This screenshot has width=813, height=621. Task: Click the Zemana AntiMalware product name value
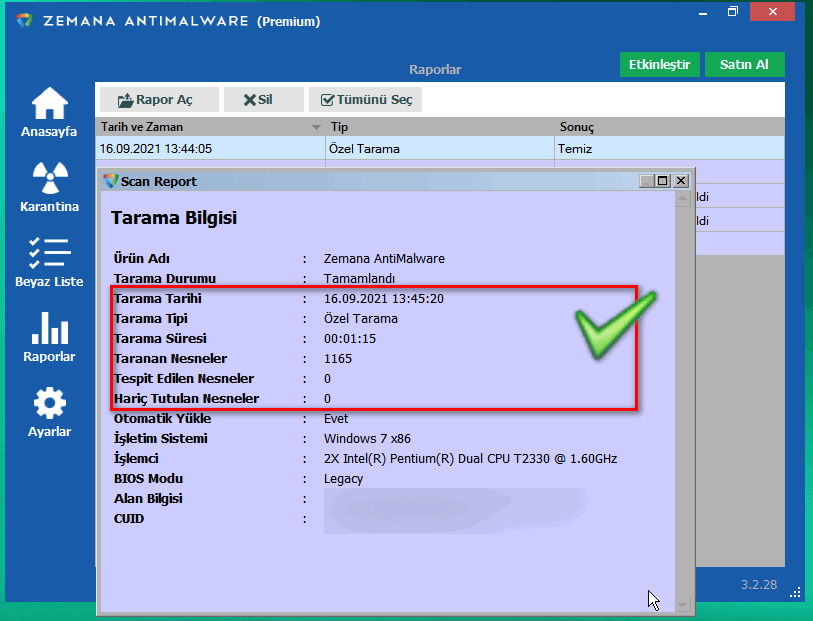384,259
